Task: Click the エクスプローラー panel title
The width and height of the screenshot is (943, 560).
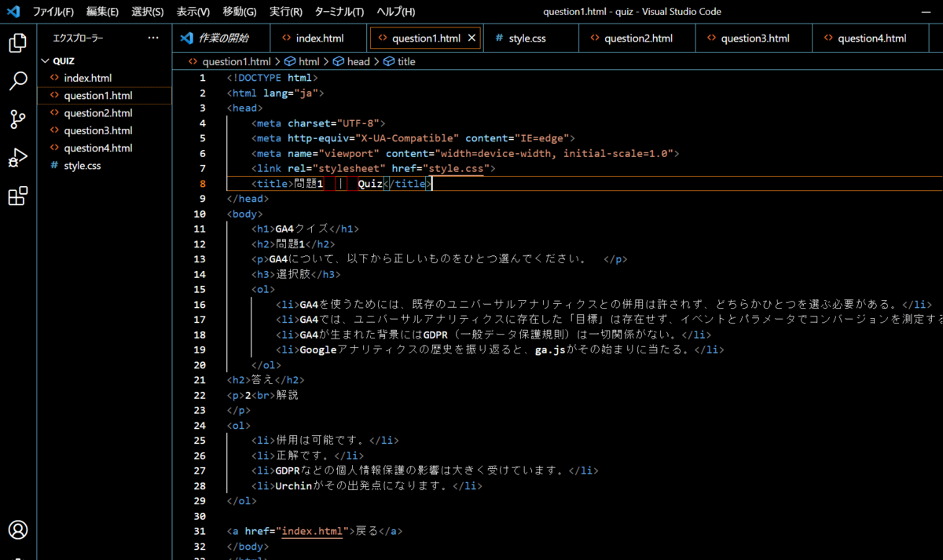Action: [78, 38]
